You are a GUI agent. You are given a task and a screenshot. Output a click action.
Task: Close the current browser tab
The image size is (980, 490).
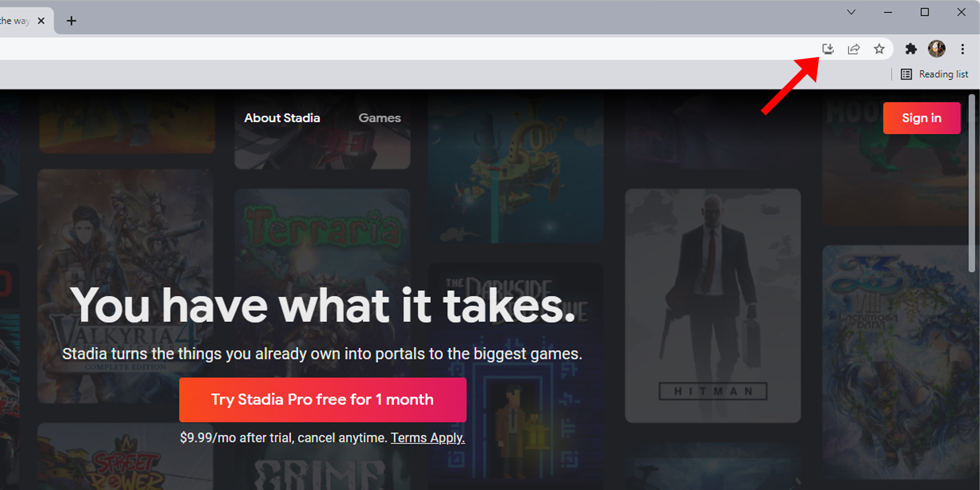pyautogui.click(x=41, y=21)
